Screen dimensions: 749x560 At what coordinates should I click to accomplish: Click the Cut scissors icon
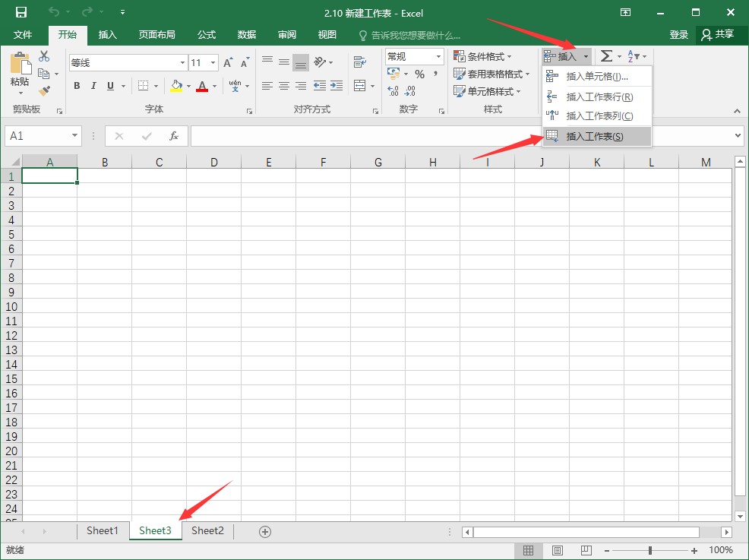44,56
